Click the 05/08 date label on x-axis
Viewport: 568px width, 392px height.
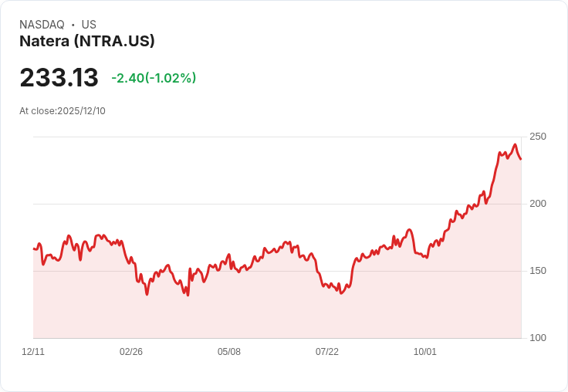click(x=229, y=351)
